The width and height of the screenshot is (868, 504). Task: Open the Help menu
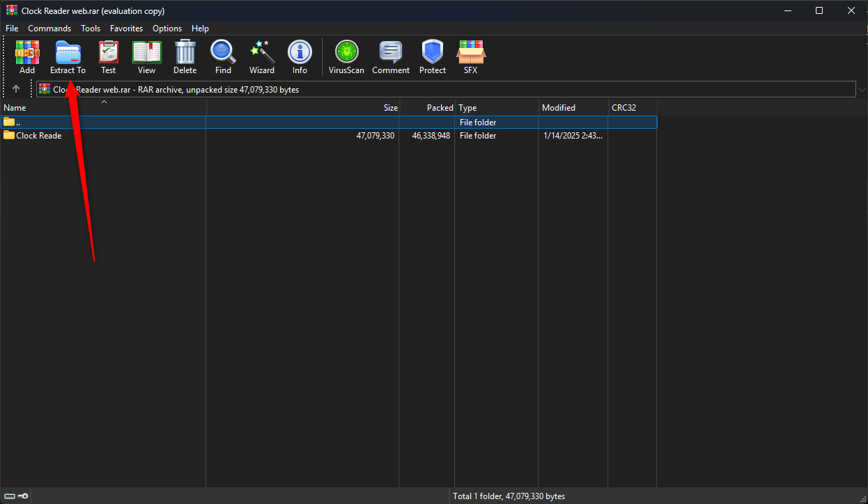200,29
